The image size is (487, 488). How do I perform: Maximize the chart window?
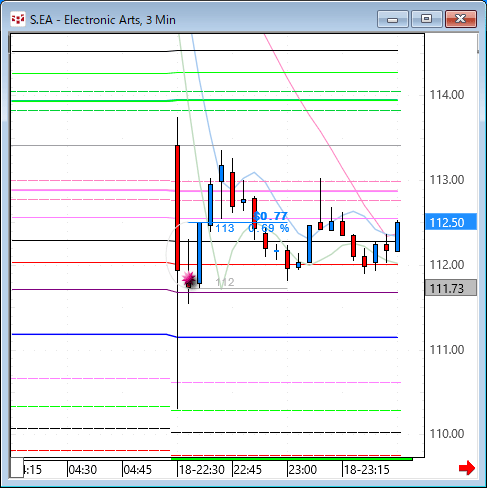point(426,19)
